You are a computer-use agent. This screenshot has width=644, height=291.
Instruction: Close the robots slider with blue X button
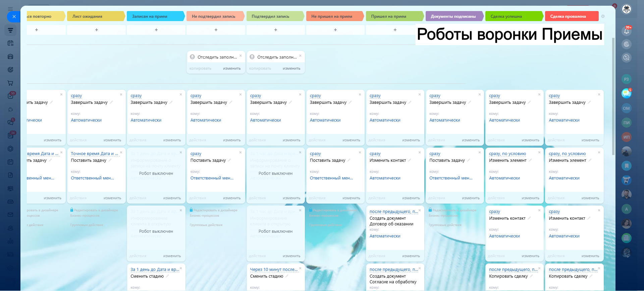point(14,16)
